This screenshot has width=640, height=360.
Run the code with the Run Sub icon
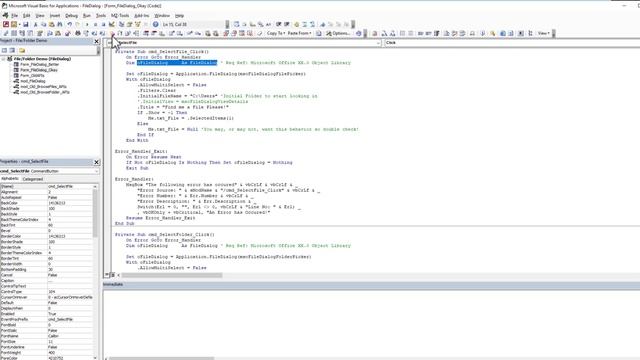click(87, 24)
